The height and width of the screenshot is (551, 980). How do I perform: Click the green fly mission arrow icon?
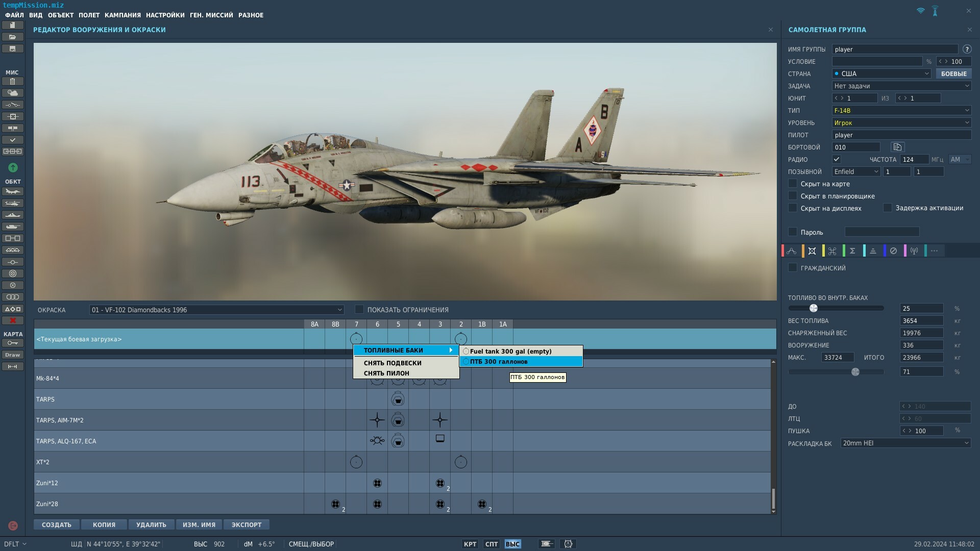pos(13,167)
